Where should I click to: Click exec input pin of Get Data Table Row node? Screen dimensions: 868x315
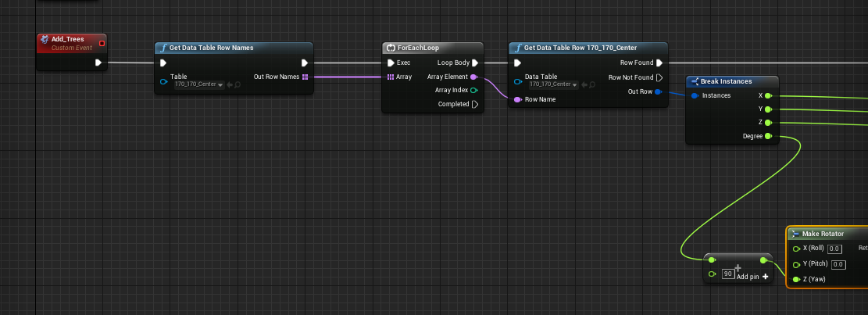[x=517, y=63]
